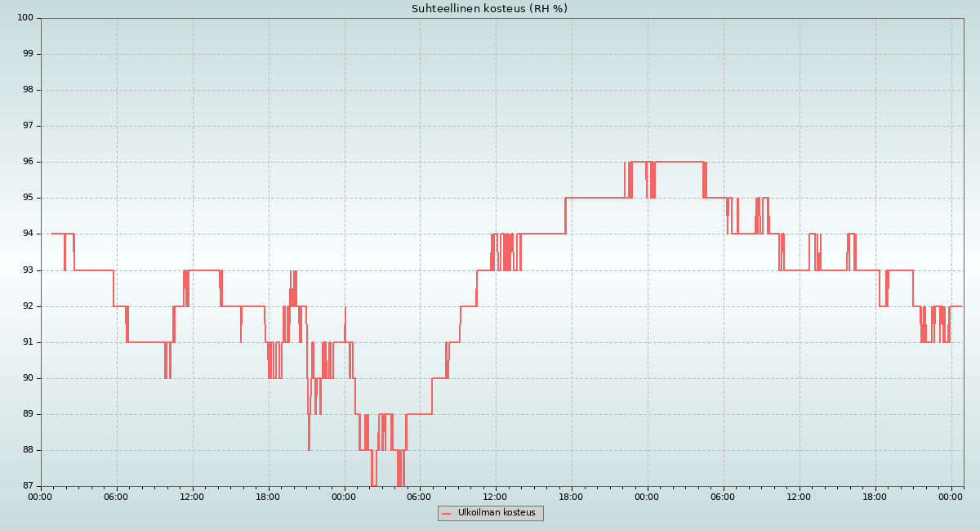The image size is (980, 531).
Task: Click the red line swatch in the legend
Action: [x=447, y=514]
